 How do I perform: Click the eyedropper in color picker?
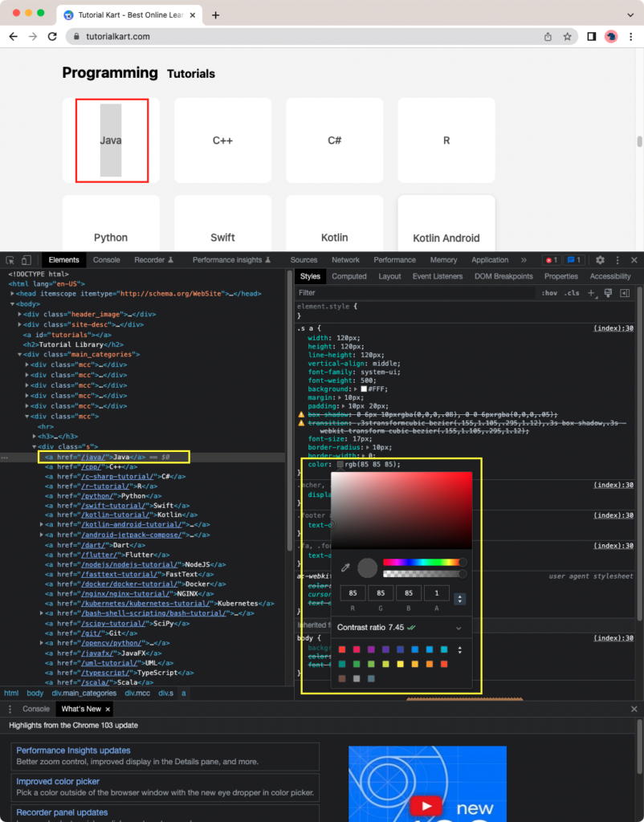click(x=346, y=568)
